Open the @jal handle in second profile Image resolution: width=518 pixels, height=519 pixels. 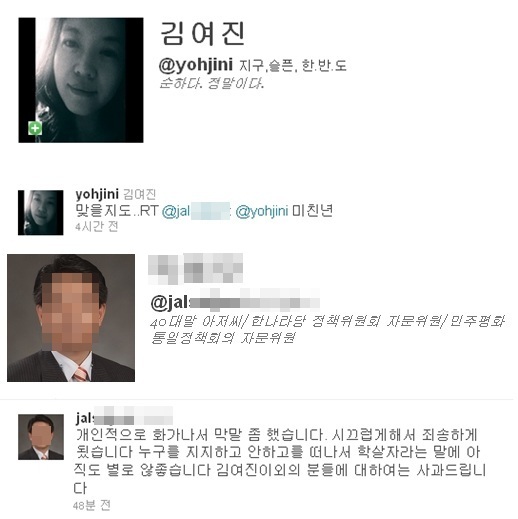pos(235,302)
